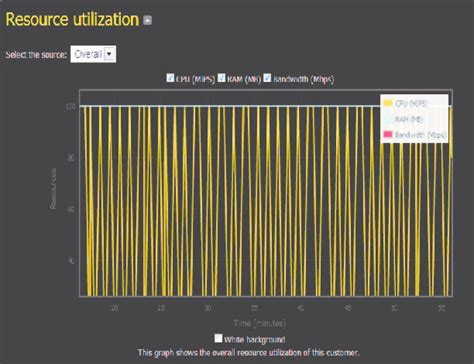Open the Select the source dropdown
The height and width of the screenshot is (364, 474).
point(93,54)
